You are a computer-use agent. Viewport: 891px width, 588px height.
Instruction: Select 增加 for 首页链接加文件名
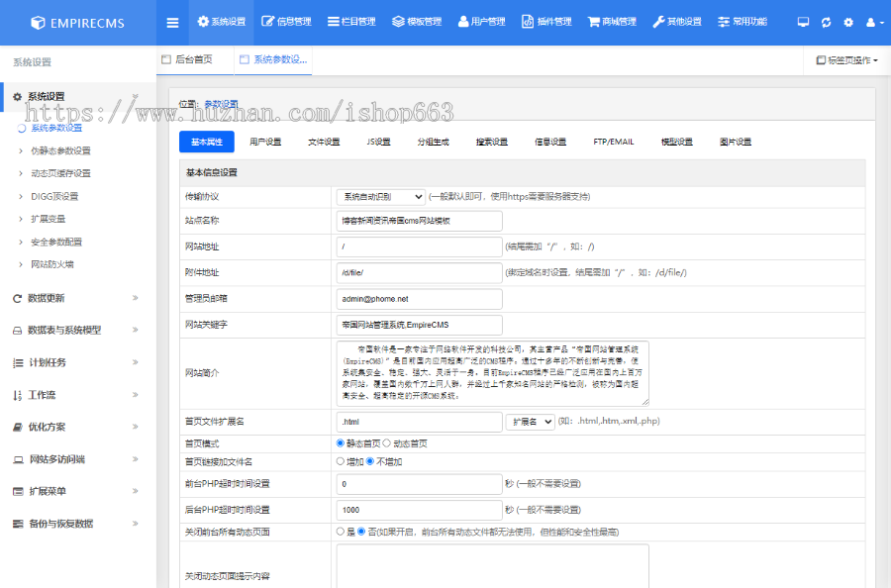pos(342,461)
